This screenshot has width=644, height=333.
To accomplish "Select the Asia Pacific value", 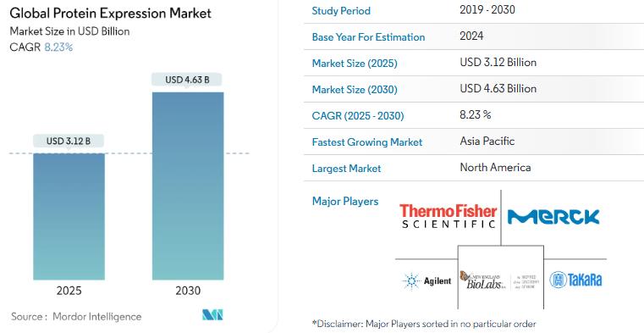I will [x=487, y=141].
